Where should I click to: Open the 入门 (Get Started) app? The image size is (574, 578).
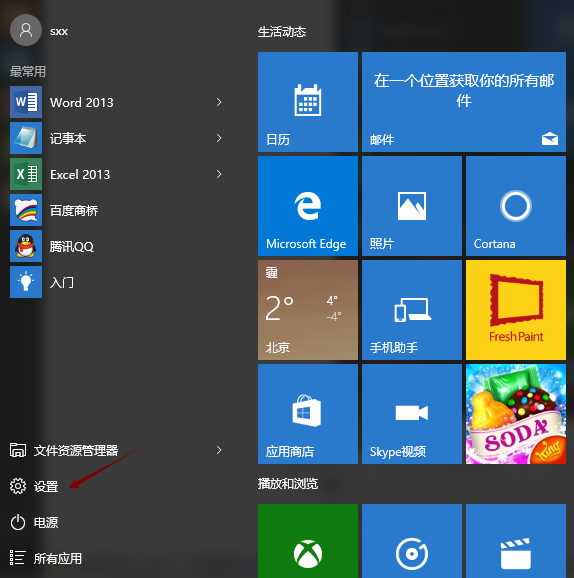(x=117, y=282)
